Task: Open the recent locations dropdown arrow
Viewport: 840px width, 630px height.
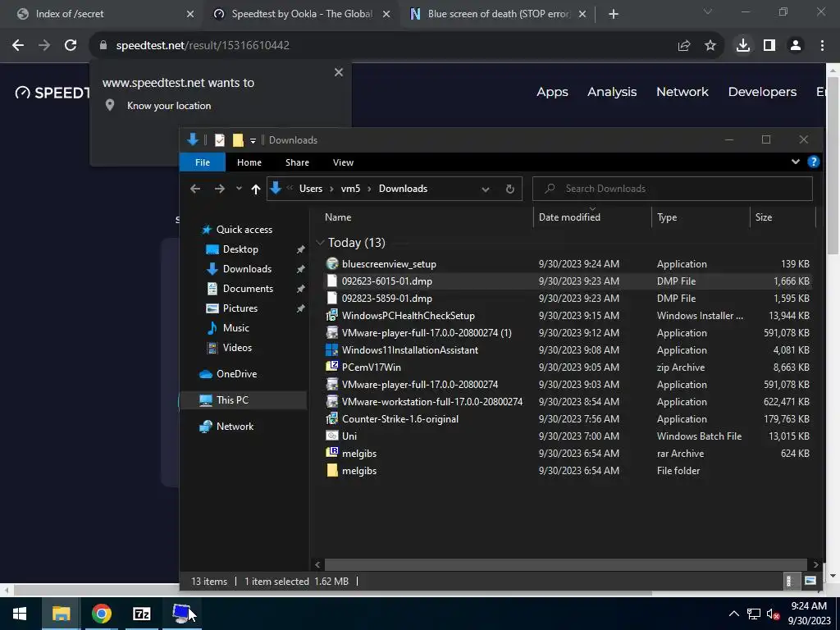Action: click(239, 189)
